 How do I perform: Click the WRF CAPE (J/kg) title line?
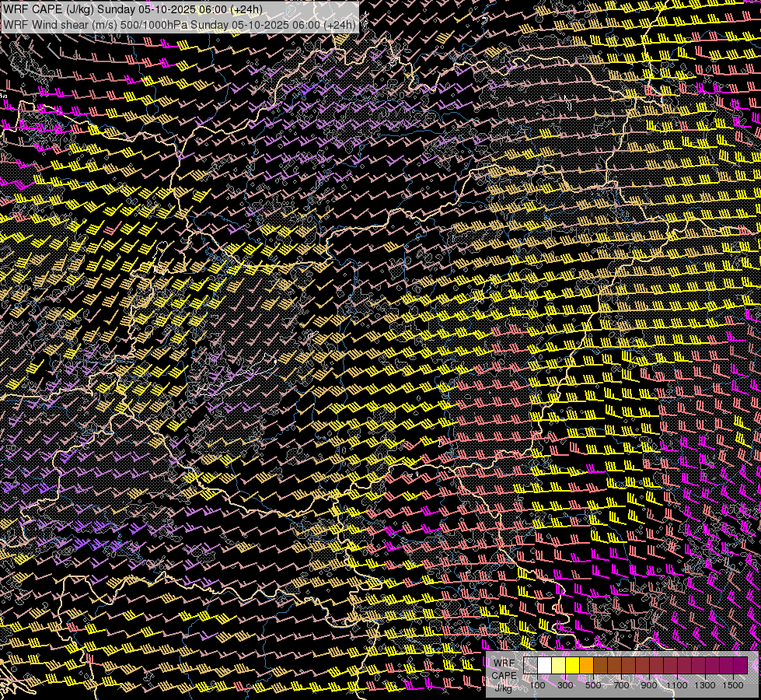[132, 9]
